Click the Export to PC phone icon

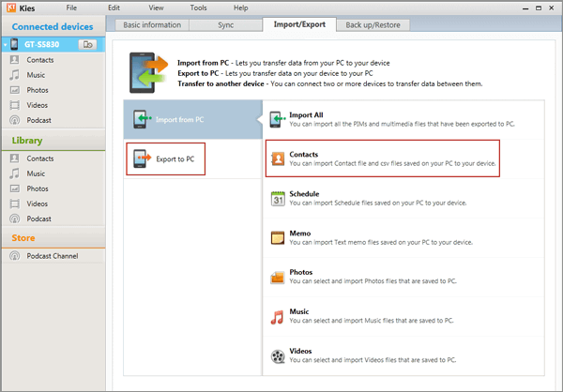(141, 158)
